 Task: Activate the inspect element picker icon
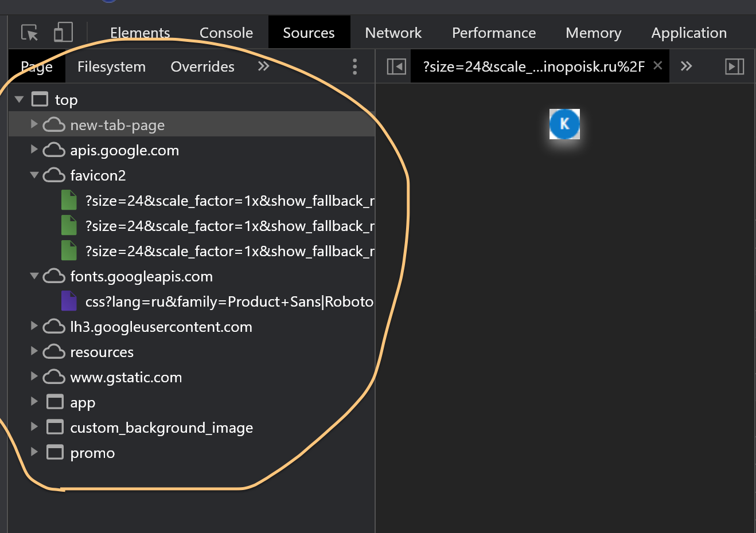[29, 33]
